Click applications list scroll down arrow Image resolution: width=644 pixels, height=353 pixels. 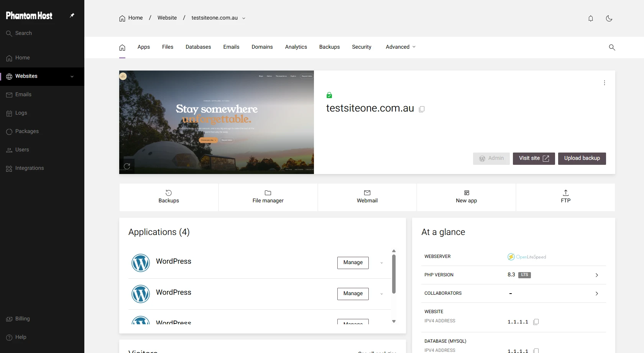394,322
